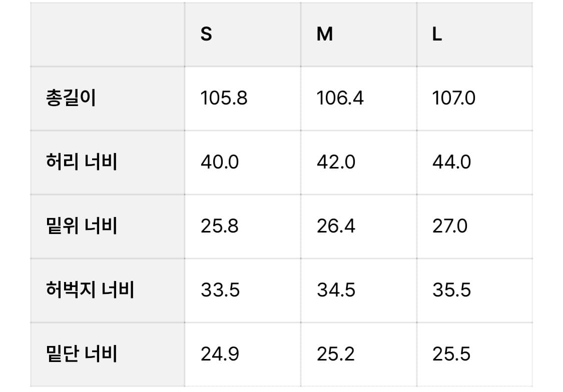Click the 105.8 total length value
Viewport: 563px width, 392px height.
(224, 98)
